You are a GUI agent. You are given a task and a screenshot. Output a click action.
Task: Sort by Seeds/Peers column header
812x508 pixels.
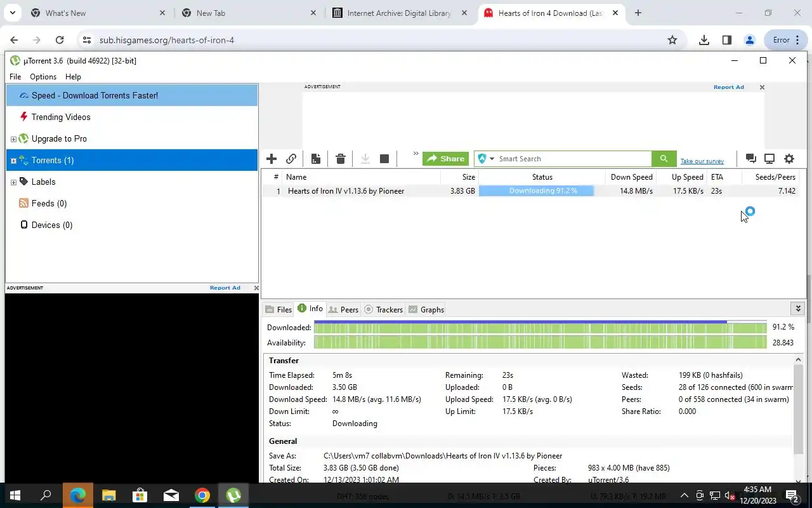(x=770, y=177)
